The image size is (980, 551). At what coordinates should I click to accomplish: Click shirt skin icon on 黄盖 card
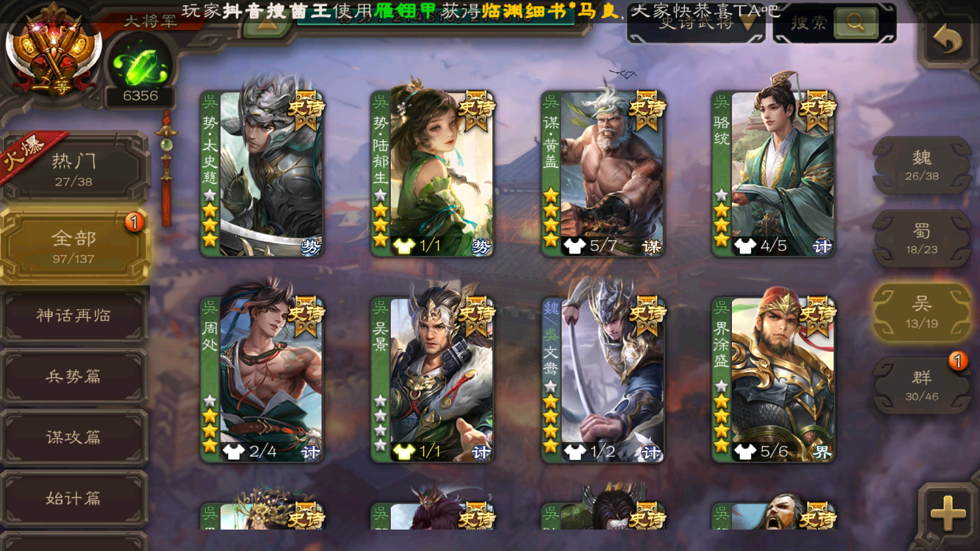tap(575, 246)
